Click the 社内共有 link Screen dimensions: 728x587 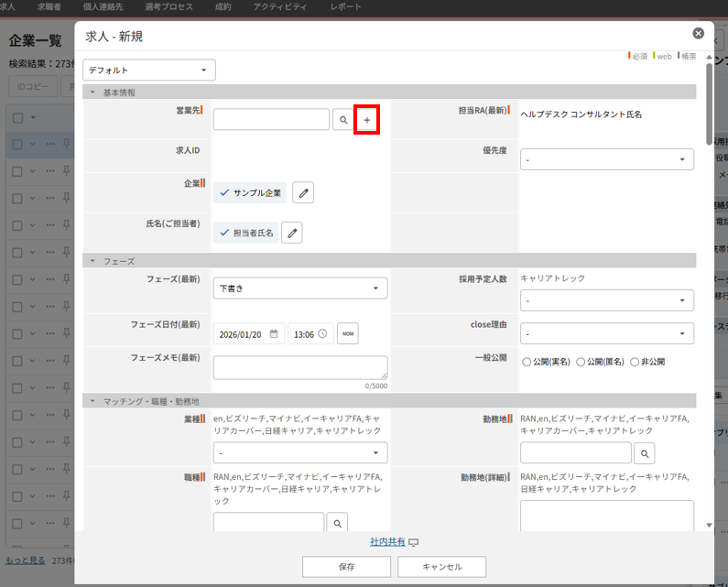click(x=386, y=542)
